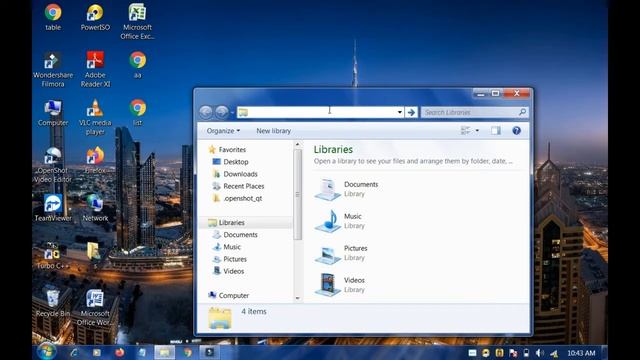Select Computer in the navigation pane
Image resolution: width=640 pixels, height=360 pixels.
[229, 295]
